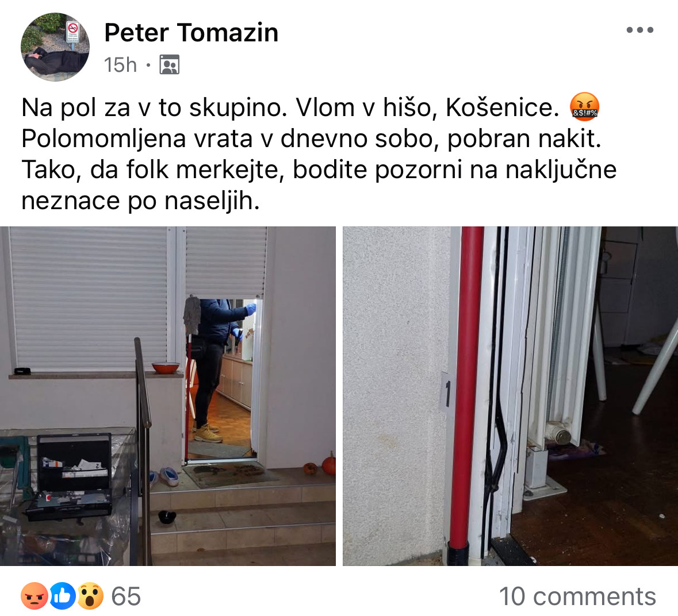This screenshot has width=678, height=616.
Task: Click the group audience icon beside 15h
Action: coord(170,65)
